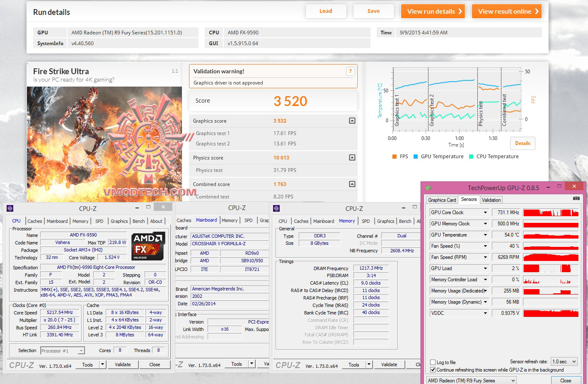The height and width of the screenshot is (384, 588).
Task: Click the VDDC red sensor graph
Action: [x=551, y=313]
